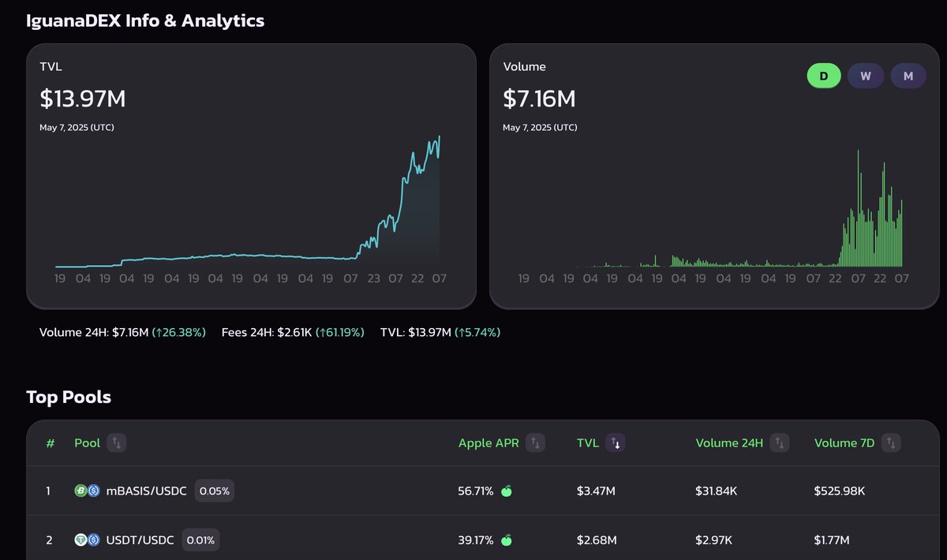
Task: Sort by Volume 24H arrows icon
Action: [780, 443]
